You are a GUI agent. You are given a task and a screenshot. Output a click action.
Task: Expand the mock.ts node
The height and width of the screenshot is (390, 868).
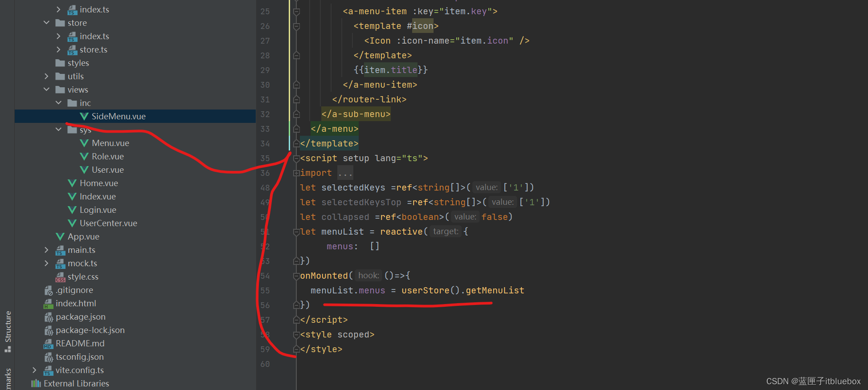coord(46,263)
